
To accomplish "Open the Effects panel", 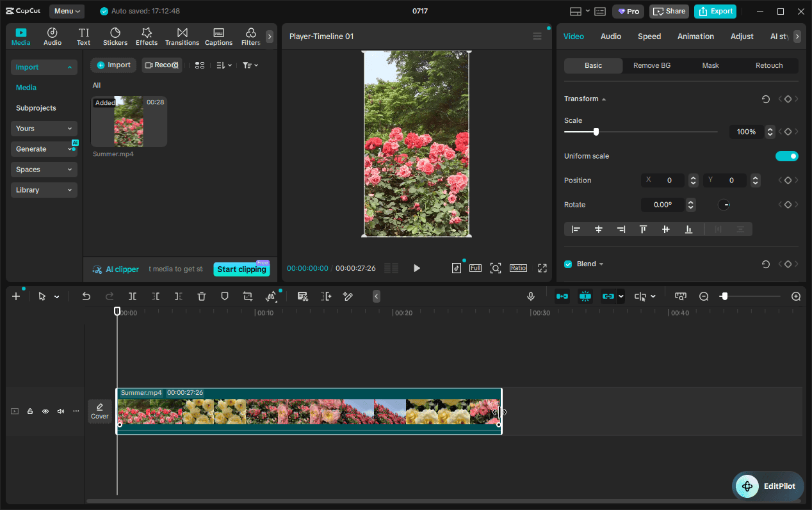I will point(147,36).
